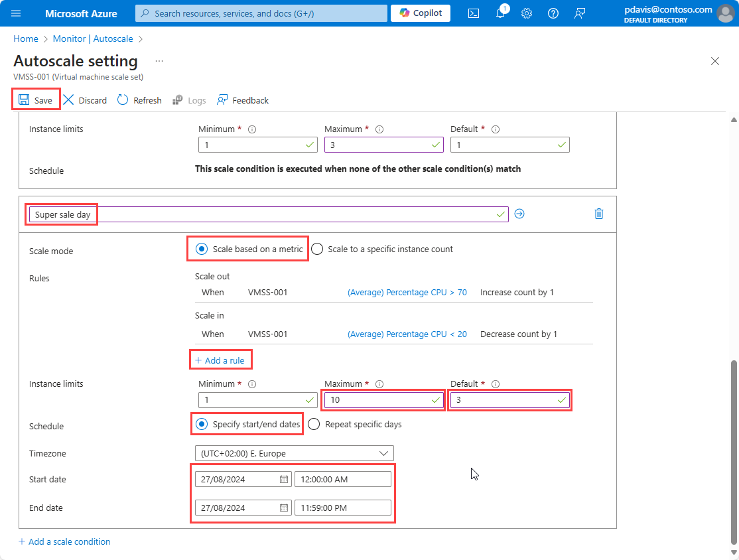Open the End date calendar picker
This screenshot has height=560, width=739.
tap(284, 508)
